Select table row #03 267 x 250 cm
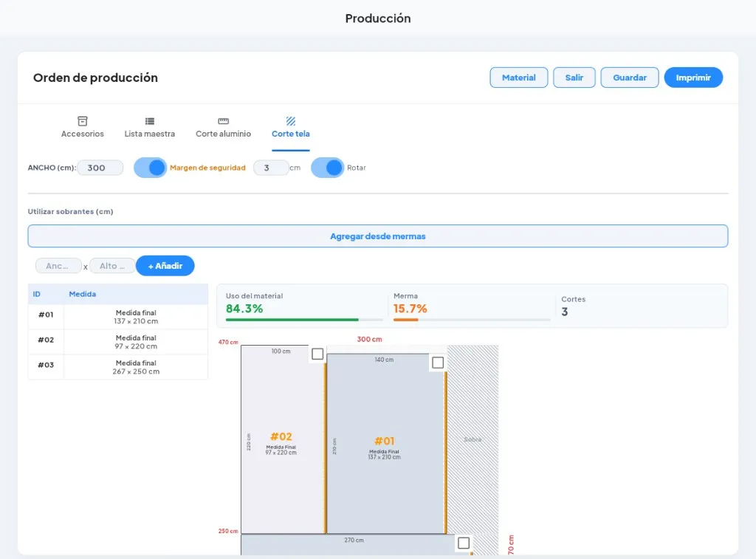The image size is (756, 559). (118, 367)
